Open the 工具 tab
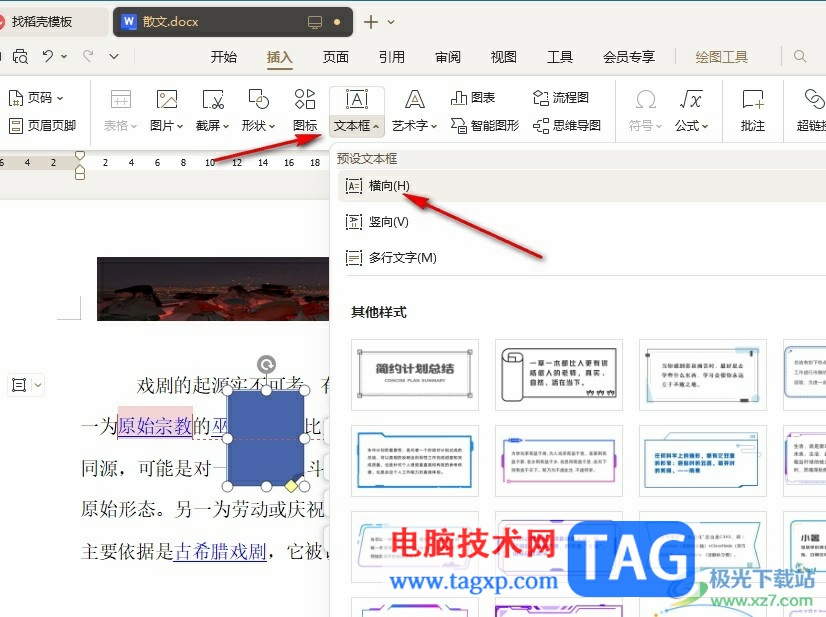Viewport: 826px width, 617px height. tap(559, 57)
